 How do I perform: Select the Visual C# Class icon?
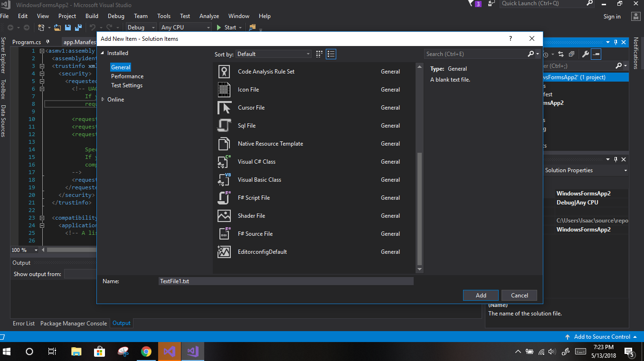(x=224, y=162)
